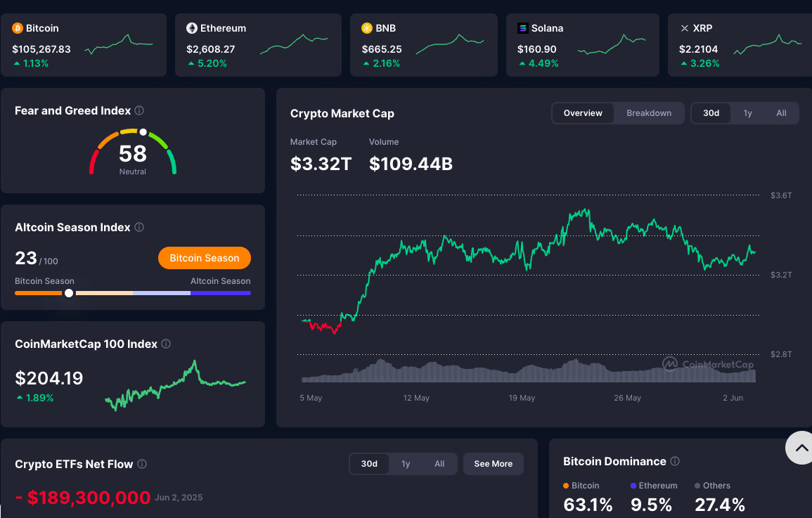This screenshot has width=812, height=518.
Task: Click the up-arrow next to 1.89% index change
Action: tap(20, 397)
